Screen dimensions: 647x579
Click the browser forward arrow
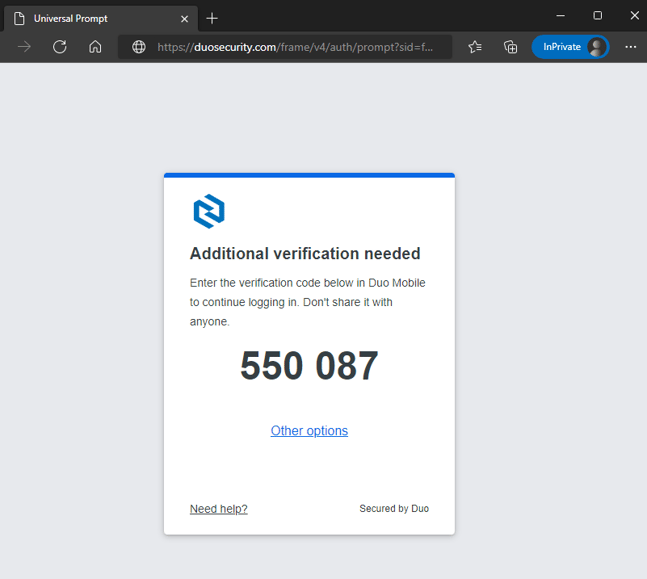pos(24,47)
